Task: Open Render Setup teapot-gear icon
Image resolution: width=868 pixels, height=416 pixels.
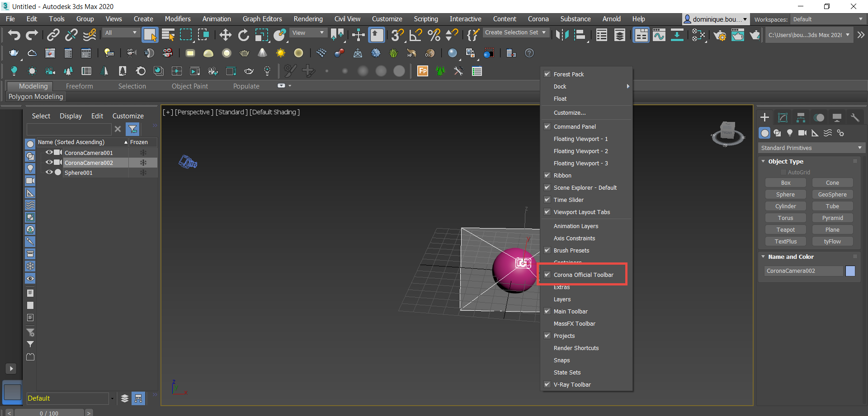Action: 720,35
